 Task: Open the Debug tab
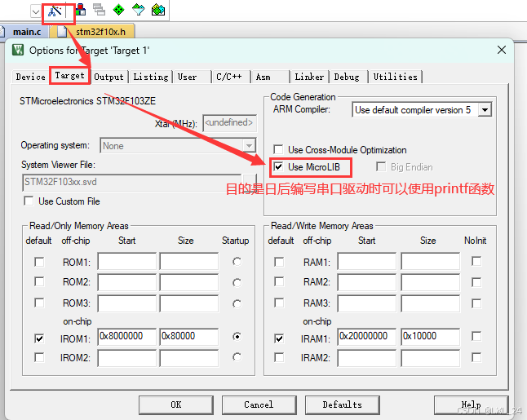click(348, 77)
